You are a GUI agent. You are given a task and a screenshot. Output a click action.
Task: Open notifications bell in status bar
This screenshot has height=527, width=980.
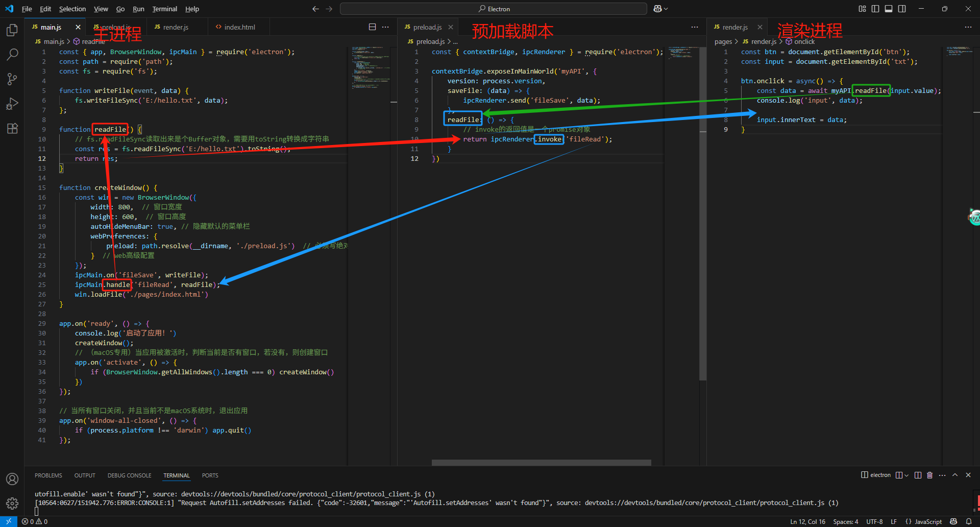tap(969, 521)
